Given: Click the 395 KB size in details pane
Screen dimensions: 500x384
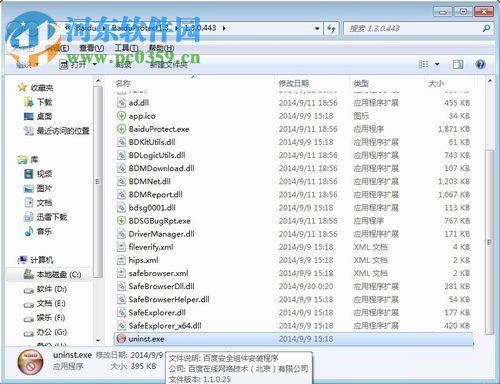Looking at the screenshot, I should click(x=143, y=366).
